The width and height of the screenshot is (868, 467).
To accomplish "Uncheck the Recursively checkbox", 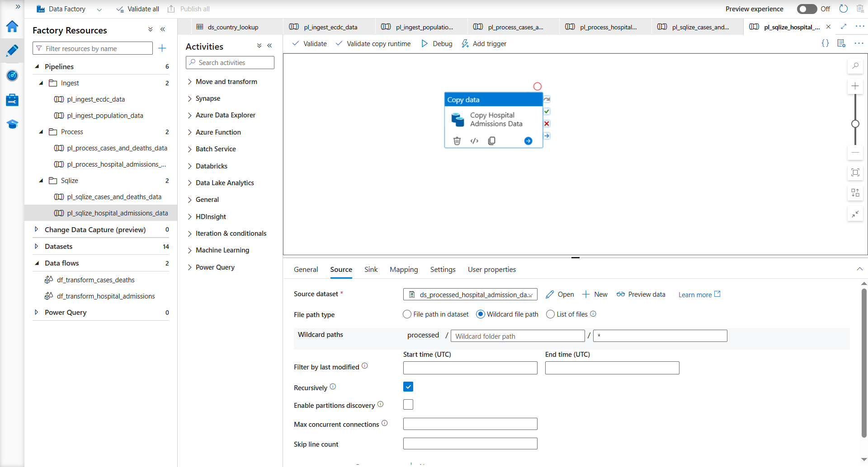I will [408, 387].
